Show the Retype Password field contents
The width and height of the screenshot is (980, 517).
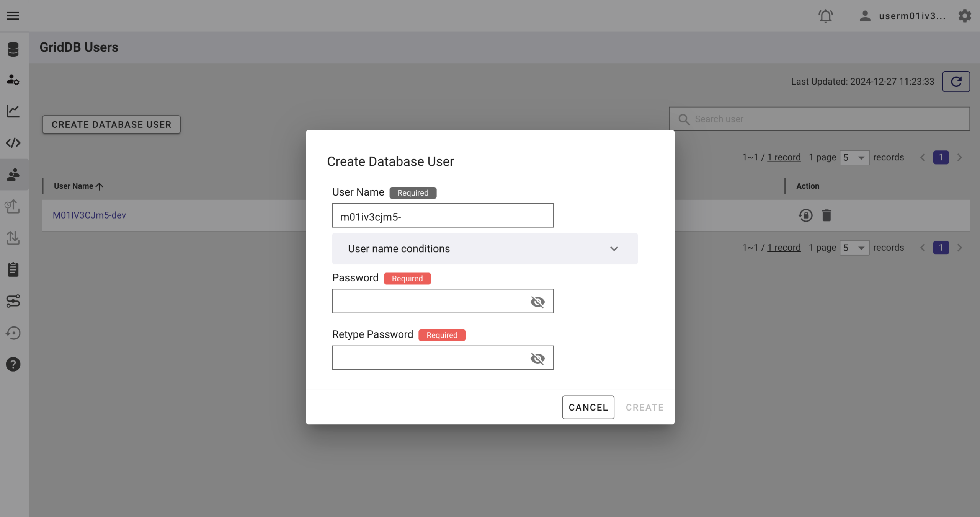537,358
